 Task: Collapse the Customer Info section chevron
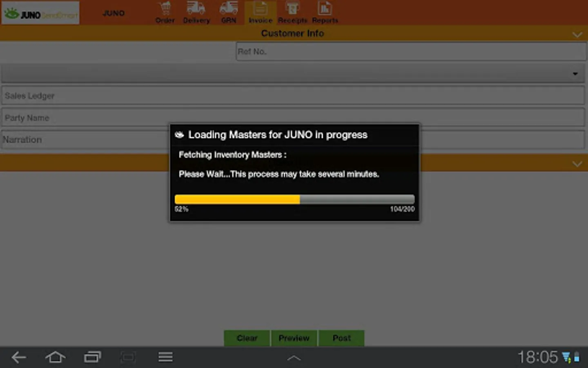pyautogui.click(x=577, y=34)
